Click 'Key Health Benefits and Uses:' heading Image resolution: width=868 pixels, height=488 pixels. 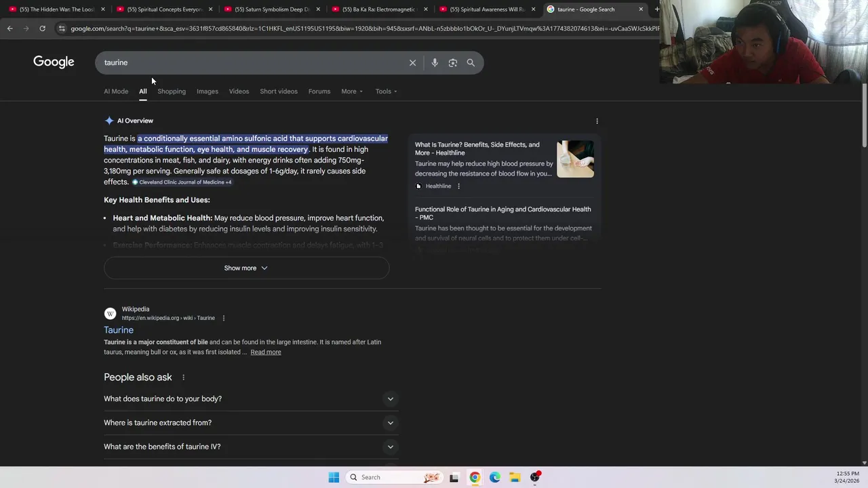pyautogui.click(x=157, y=200)
